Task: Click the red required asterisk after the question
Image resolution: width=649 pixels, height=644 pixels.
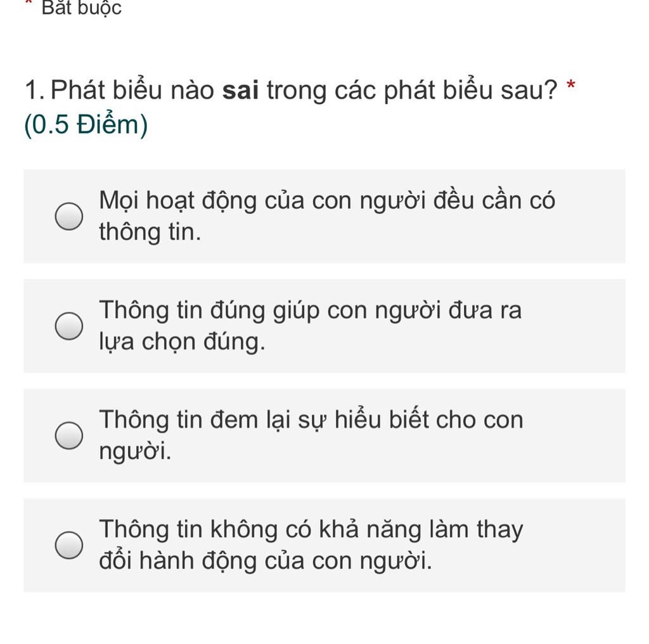Action: click(571, 86)
